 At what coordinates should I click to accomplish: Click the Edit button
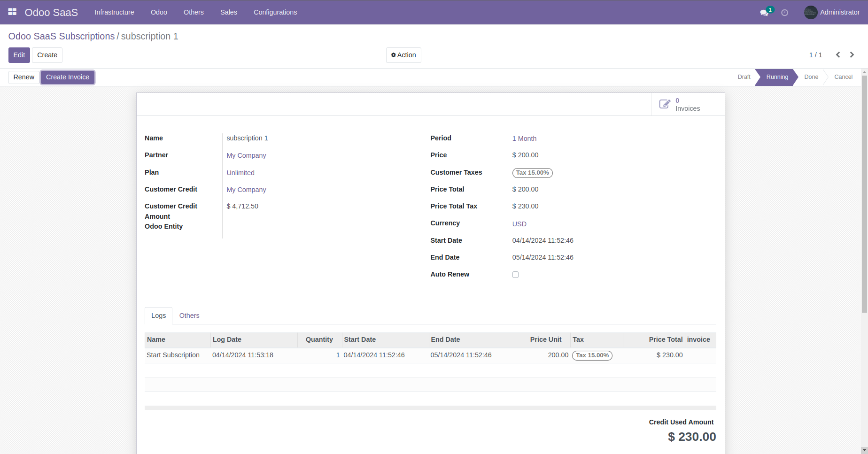point(19,55)
